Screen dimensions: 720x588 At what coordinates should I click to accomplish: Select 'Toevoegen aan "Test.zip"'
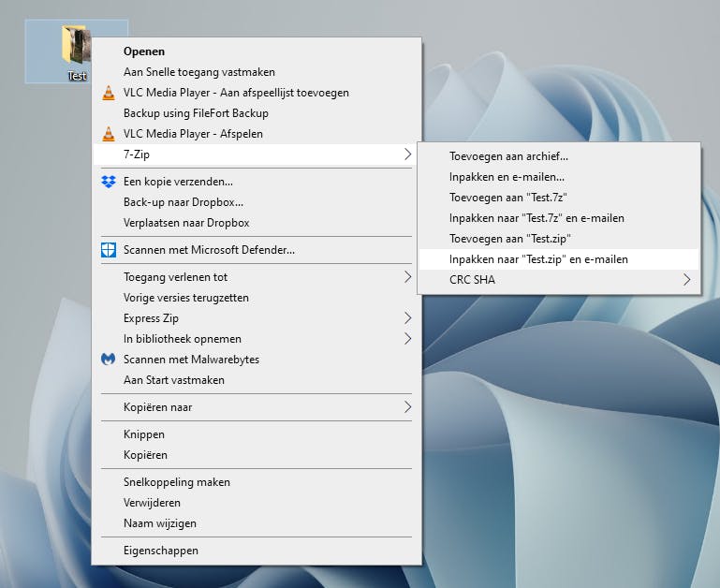(559, 239)
